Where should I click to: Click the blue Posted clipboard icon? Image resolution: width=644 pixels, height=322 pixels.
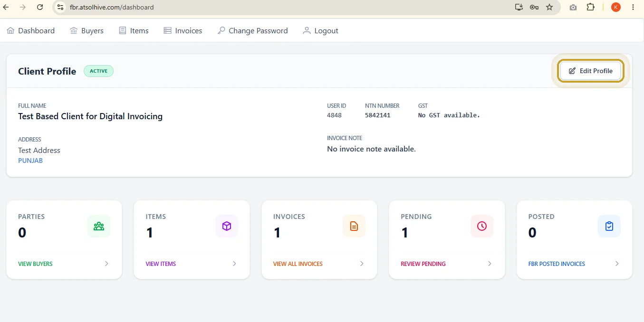click(609, 226)
